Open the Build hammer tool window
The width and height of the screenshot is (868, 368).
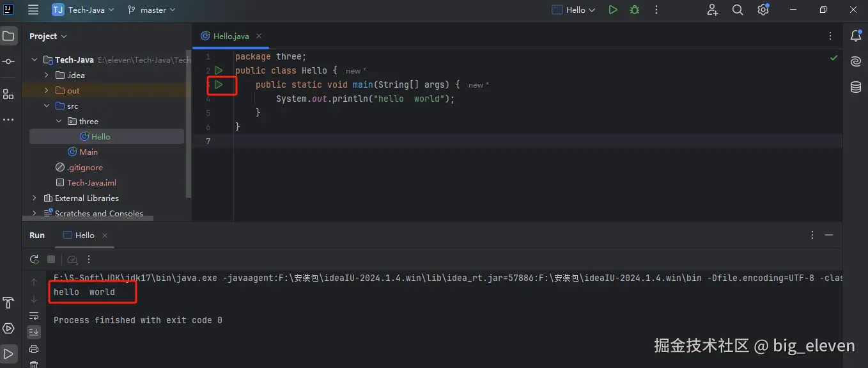point(8,303)
